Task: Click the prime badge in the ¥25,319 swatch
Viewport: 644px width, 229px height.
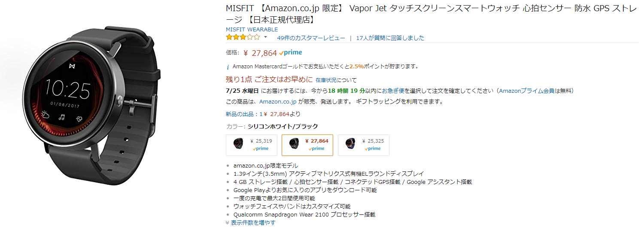Action: tap(261, 149)
